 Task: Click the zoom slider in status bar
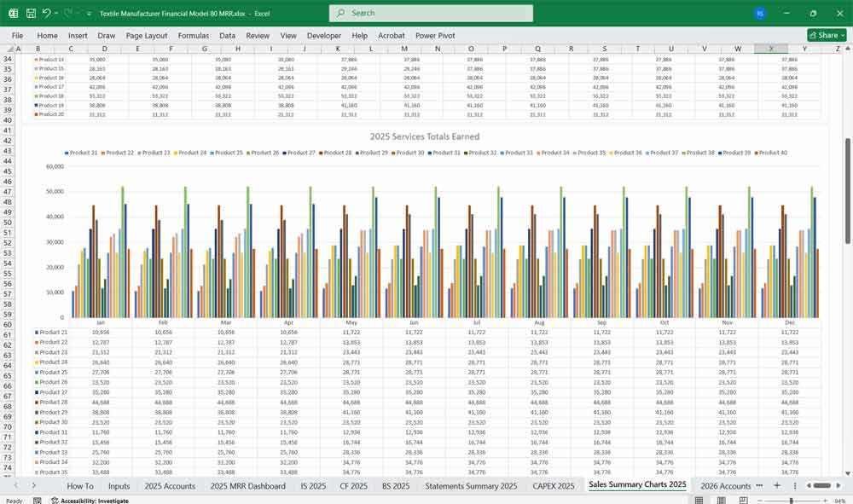tap(791, 501)
